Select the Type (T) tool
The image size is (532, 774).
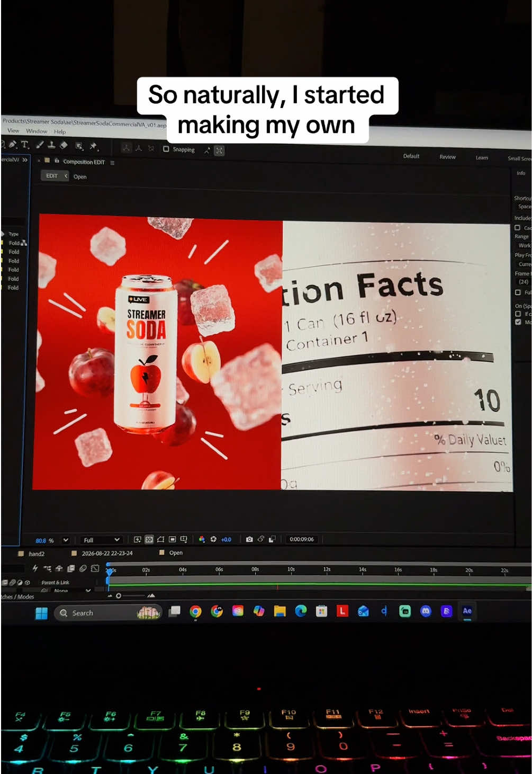coord(25,145)
